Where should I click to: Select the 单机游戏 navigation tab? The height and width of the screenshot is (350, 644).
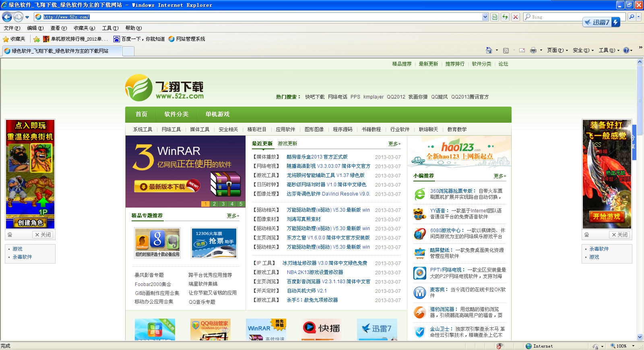(217, 114)
